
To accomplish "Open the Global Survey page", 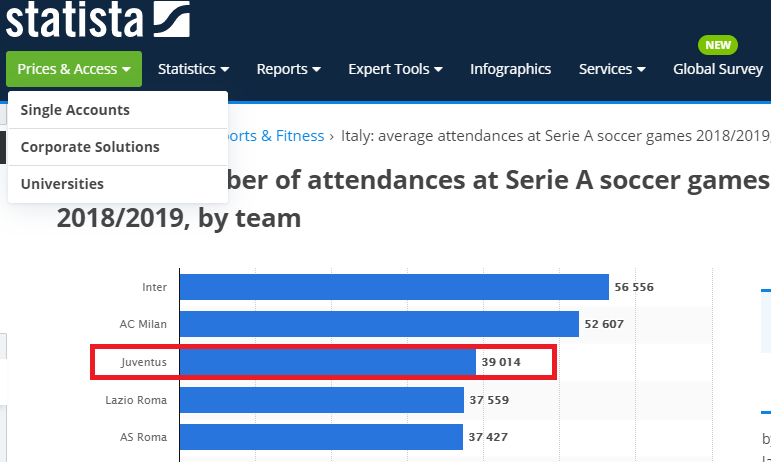I will (718, 69).
